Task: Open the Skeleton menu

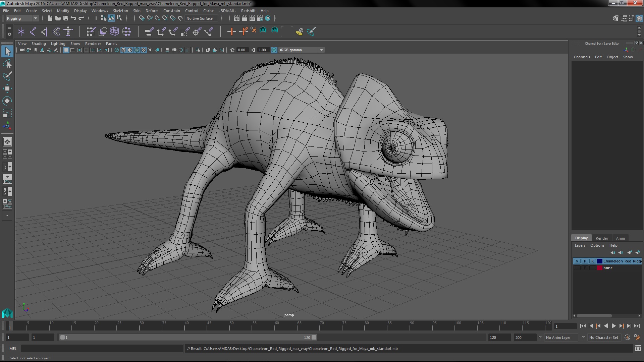Action: (x=120, y=11)
